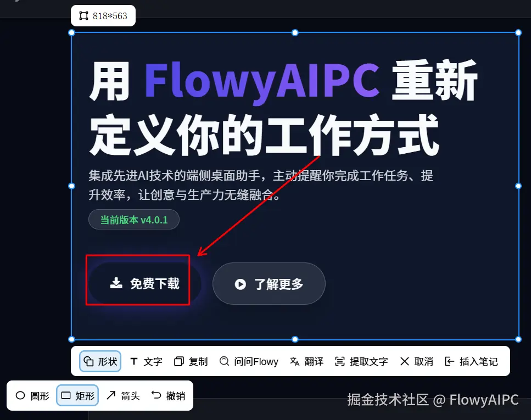The height and width of the screenshot is (420, 531).
Task: Pick the 圆形 circle shape
Action: 32,396
